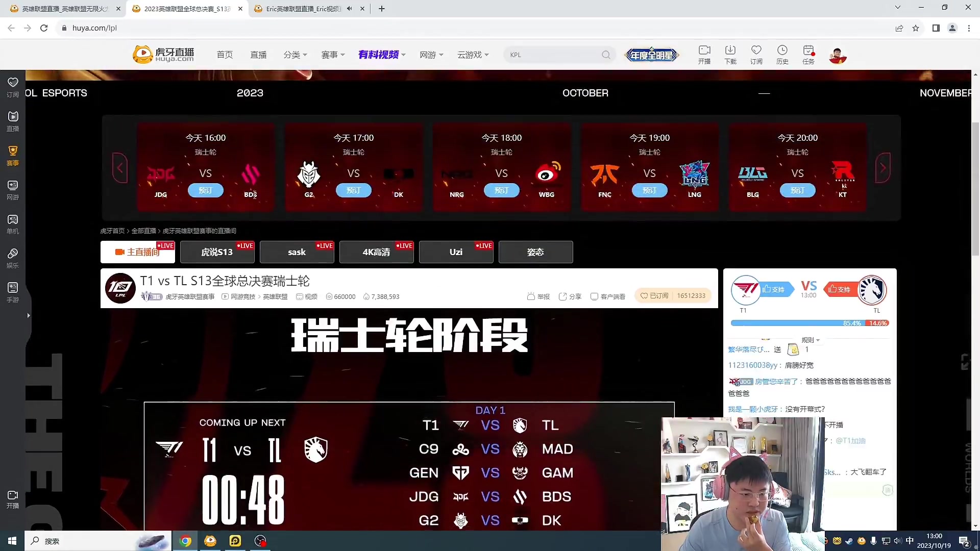
Task: Show next matches with right arrow
Action: [883, 168]
